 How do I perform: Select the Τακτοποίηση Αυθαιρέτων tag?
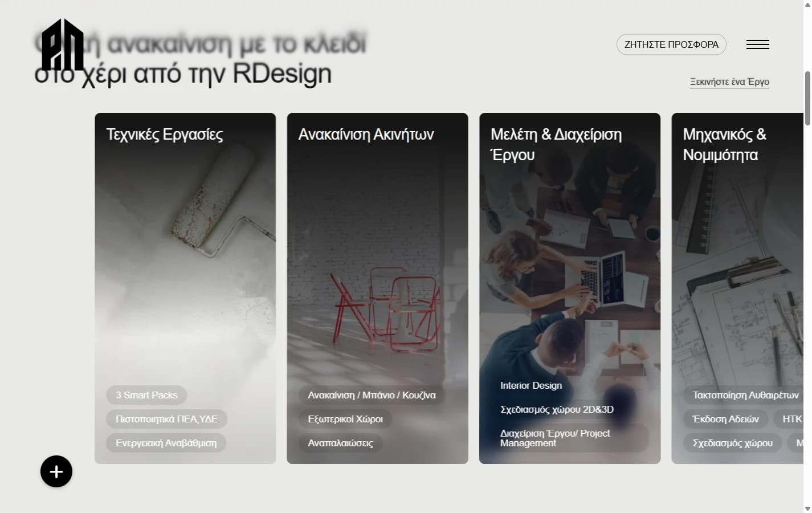point(743,395)
